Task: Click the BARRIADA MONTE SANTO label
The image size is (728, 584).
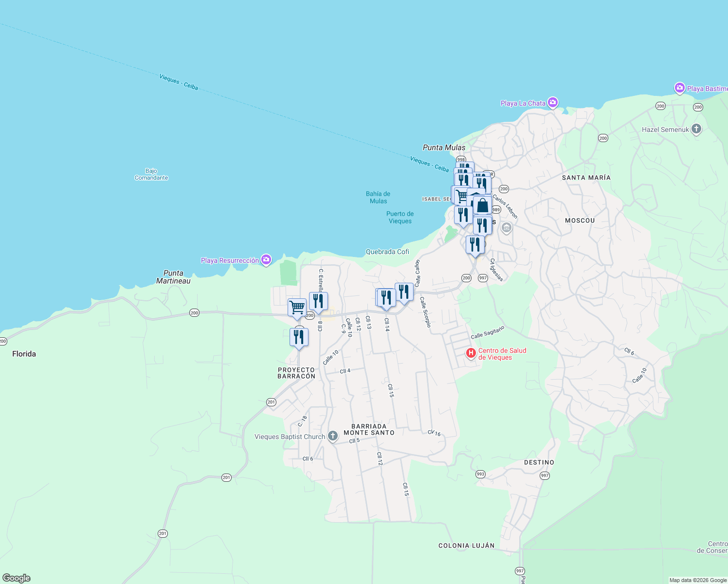Action: point(369,429)
